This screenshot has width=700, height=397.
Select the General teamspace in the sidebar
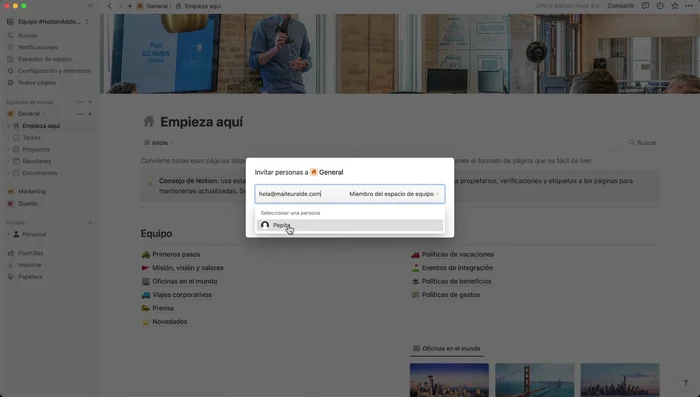tap(29, 114)
